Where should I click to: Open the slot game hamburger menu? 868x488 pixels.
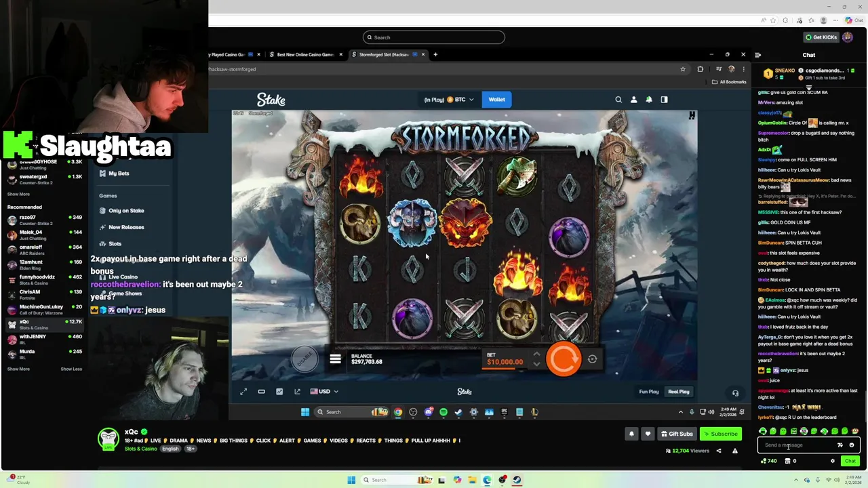(335, 359)
